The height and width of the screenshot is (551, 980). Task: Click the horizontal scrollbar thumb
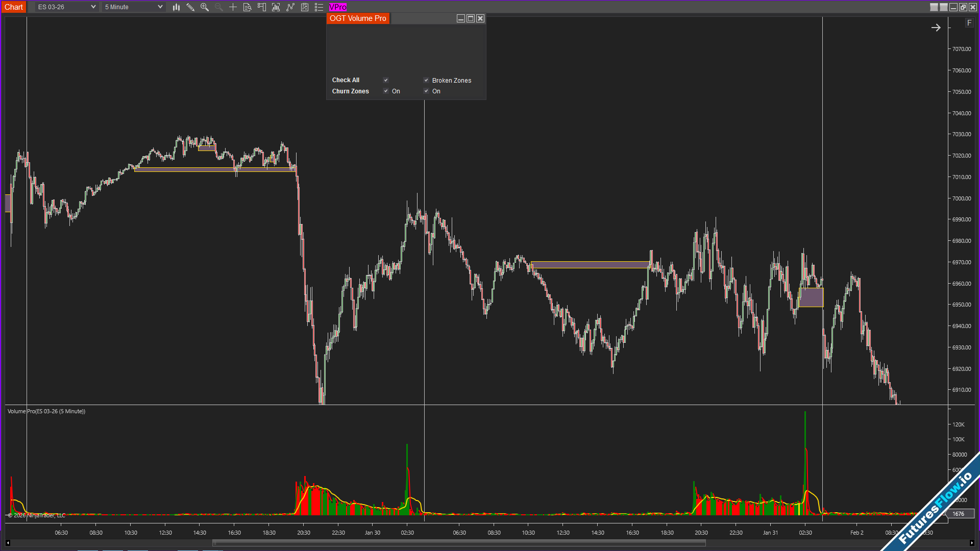(458, 543)
